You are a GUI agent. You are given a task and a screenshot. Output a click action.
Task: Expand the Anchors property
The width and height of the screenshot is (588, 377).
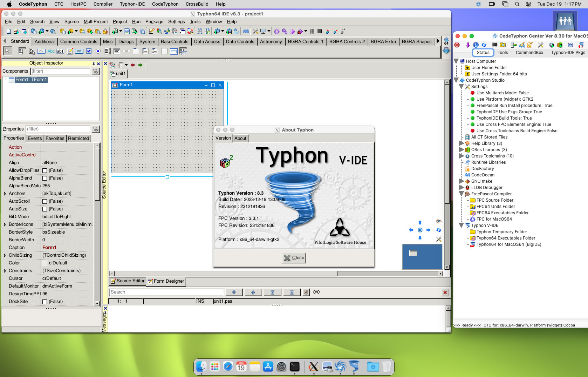[x=5, y=194]
